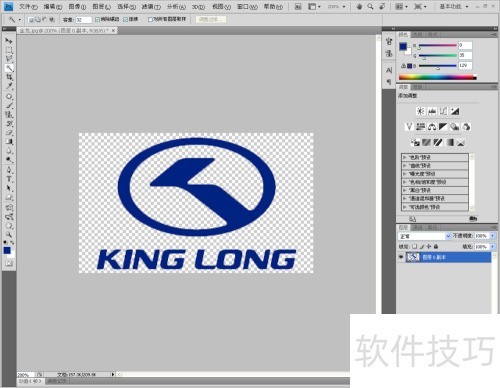The height and width of the screenshot is (388, 500).
Task: Toggle lock position in Layers panel
Action: point(429,247)
